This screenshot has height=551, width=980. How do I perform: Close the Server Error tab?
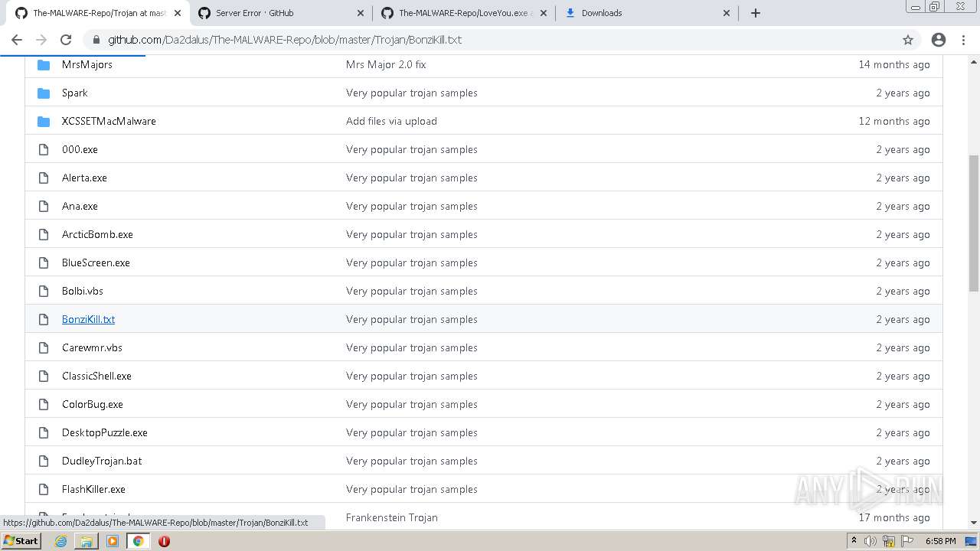361,13
